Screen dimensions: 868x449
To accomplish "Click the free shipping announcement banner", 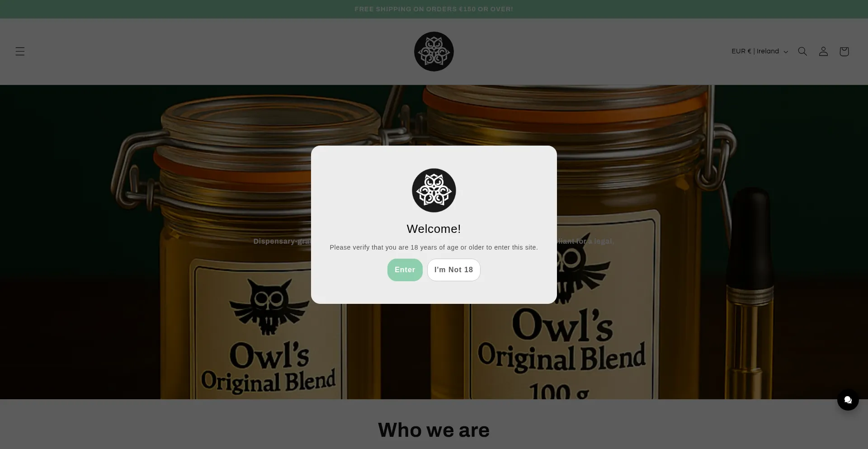I will 434,9.
